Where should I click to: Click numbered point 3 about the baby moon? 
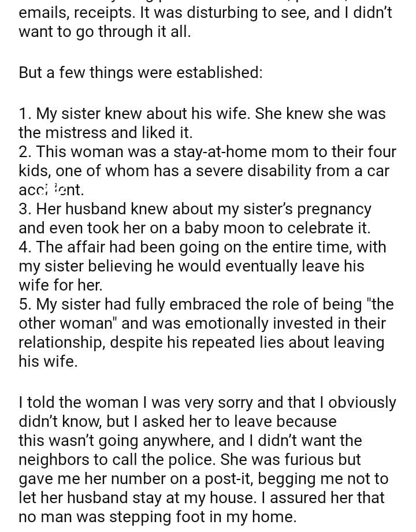[195, 218]
